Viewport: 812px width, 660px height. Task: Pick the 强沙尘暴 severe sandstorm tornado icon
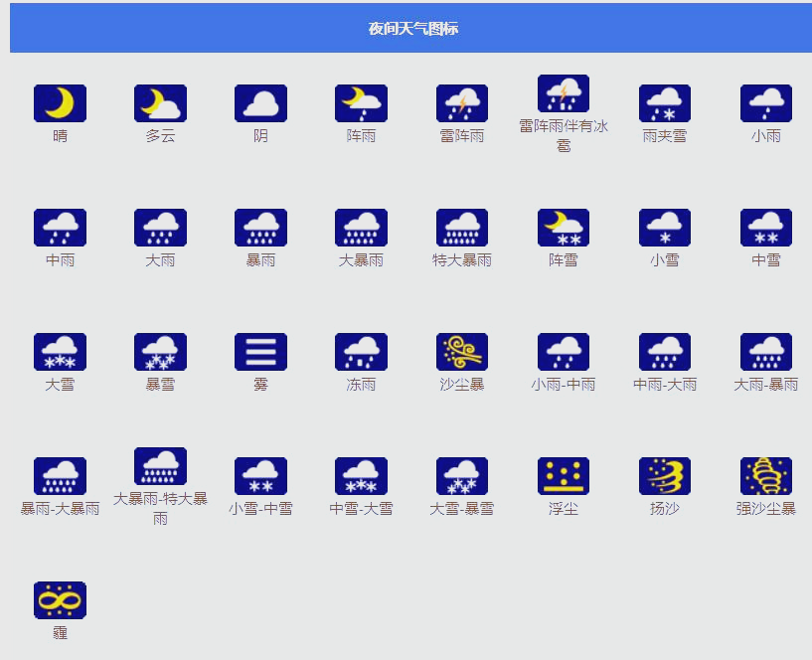point(766,476)
